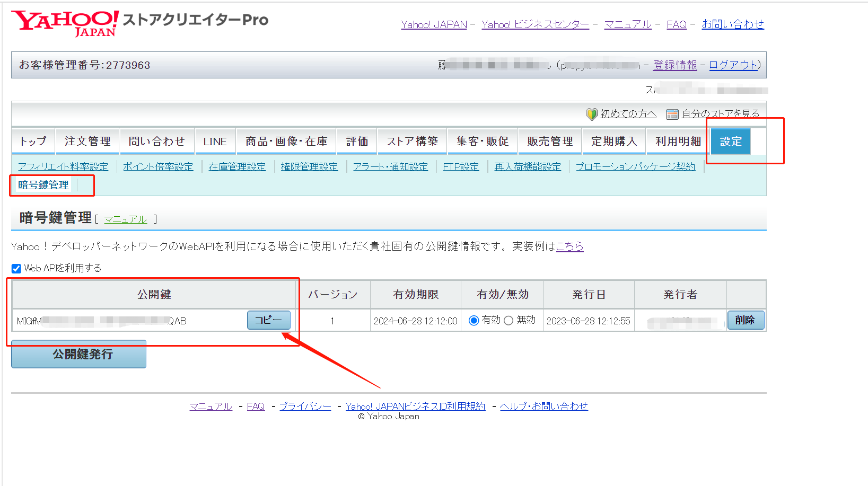Go to the LINE tab
The width and height of the screenshot is (868, 486).
coord(215,141)
